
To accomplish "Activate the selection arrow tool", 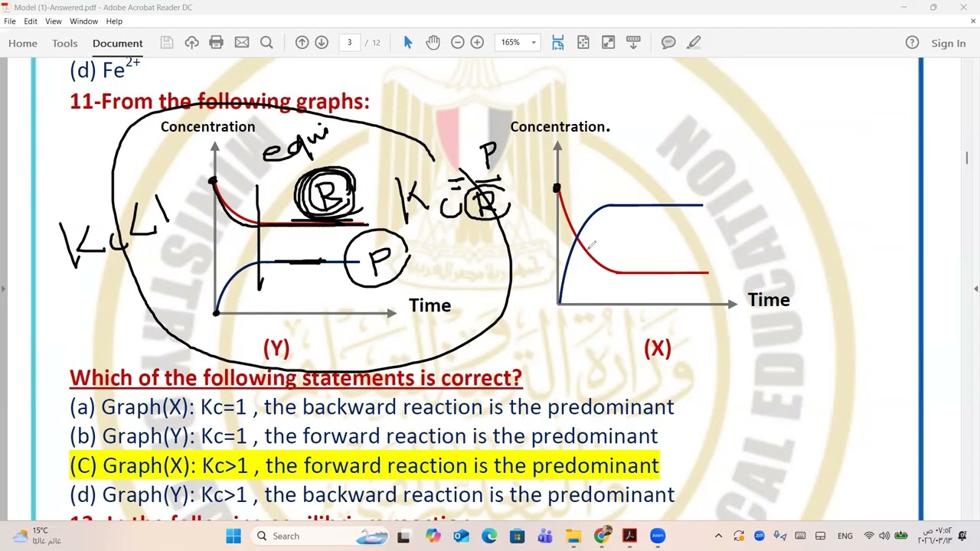I will pyautogui.click(x=407, y=43).
